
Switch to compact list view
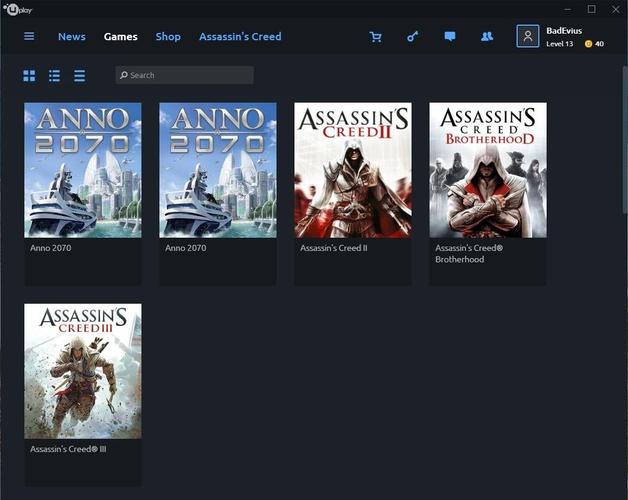pos(79,75)
